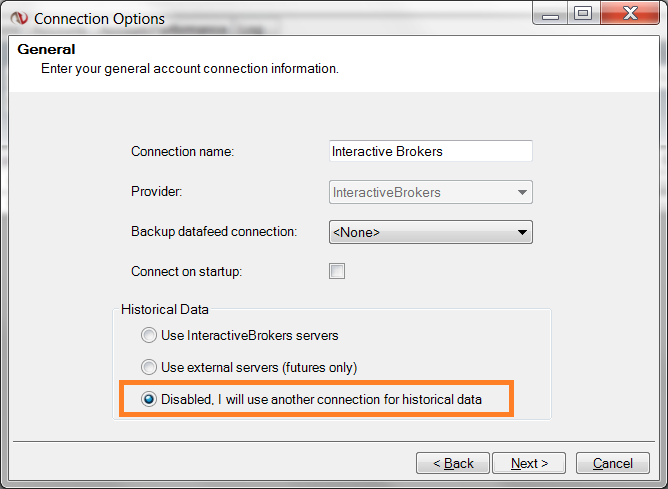Click the Backup datafeed connection label
The width and height of the screenshot is (668, 489).
pos(214,231)
